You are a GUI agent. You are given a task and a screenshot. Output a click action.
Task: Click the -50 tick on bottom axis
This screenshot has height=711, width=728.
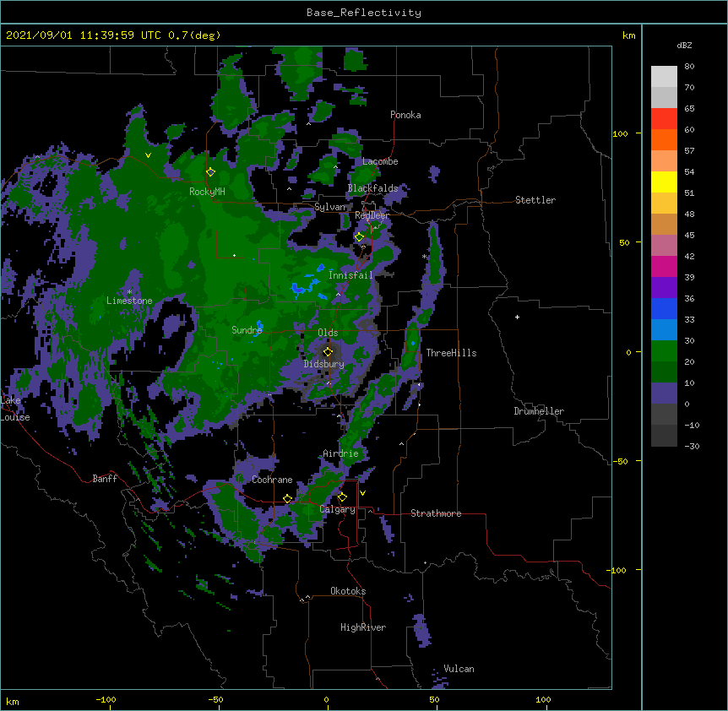click(x=215, y=699)
